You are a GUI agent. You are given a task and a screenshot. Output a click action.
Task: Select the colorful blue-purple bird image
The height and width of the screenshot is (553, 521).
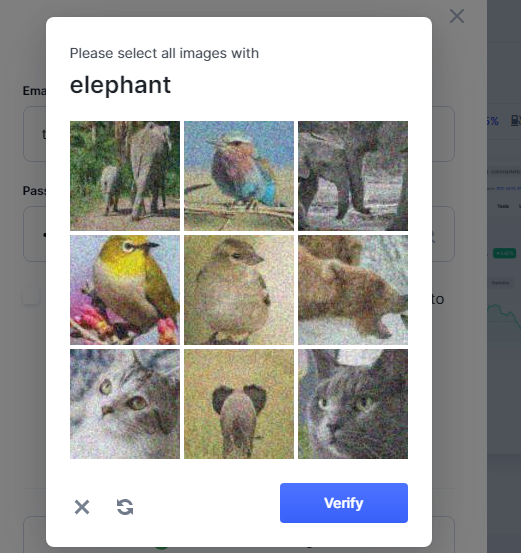239,176
